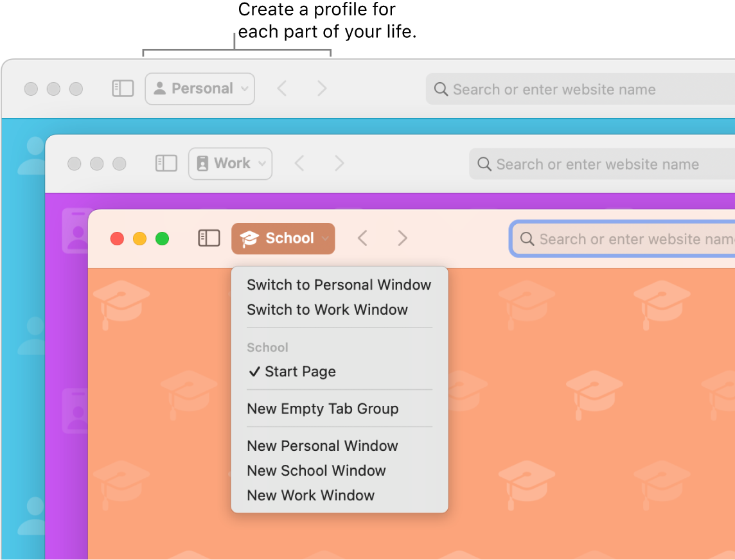Open the Work profile dropdown
The image size is (735, 560).
tap(230, 163)
